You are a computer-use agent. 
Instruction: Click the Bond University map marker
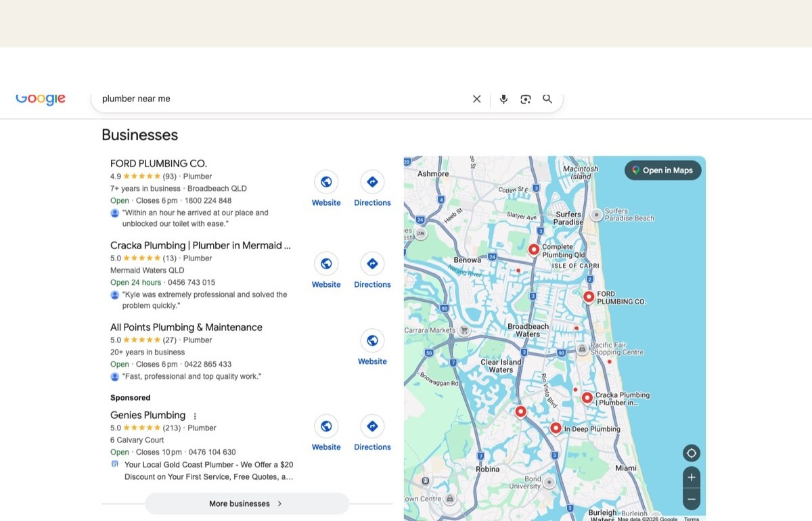(549, 482)
